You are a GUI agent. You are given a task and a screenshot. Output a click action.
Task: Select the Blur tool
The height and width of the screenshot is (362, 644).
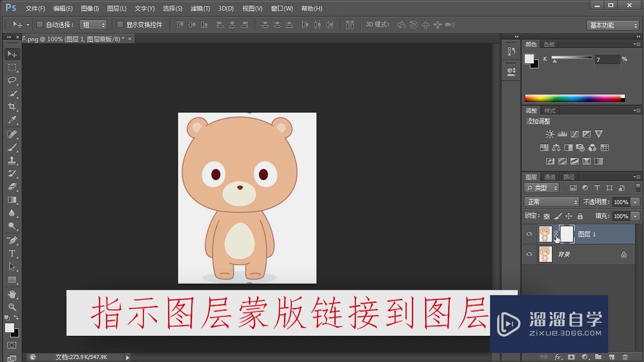(12, 213)
